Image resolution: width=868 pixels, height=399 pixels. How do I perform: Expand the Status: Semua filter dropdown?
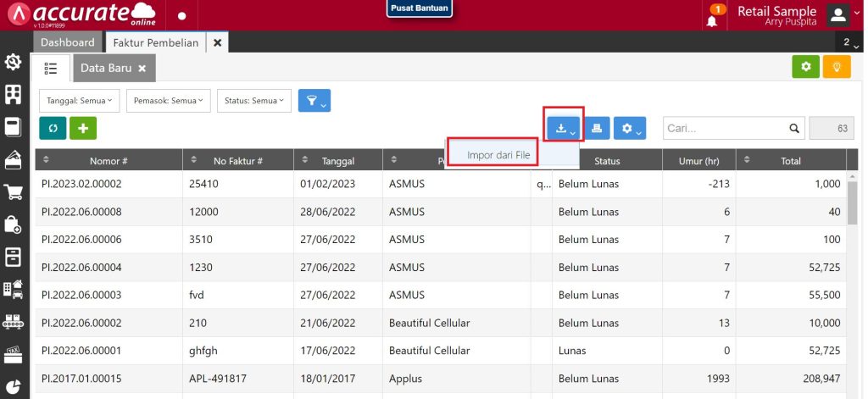pos(253,101)
